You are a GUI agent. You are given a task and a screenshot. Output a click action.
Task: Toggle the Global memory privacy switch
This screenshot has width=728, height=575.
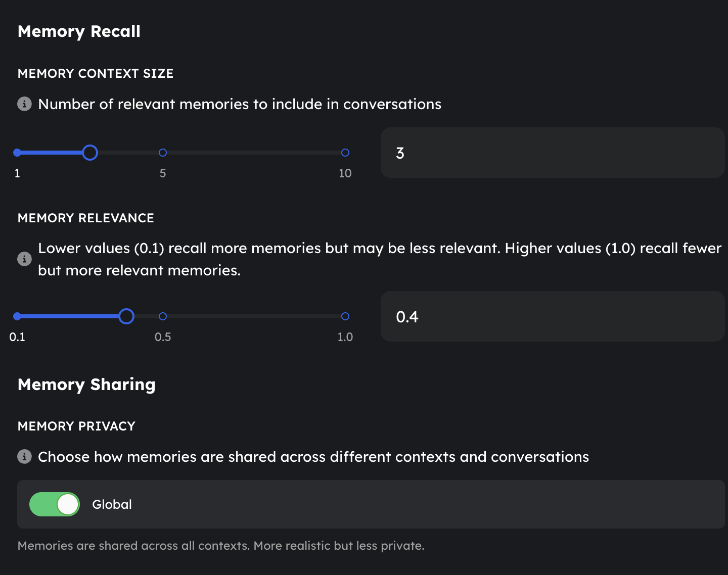pyautogui.click(x=55, y=504)
